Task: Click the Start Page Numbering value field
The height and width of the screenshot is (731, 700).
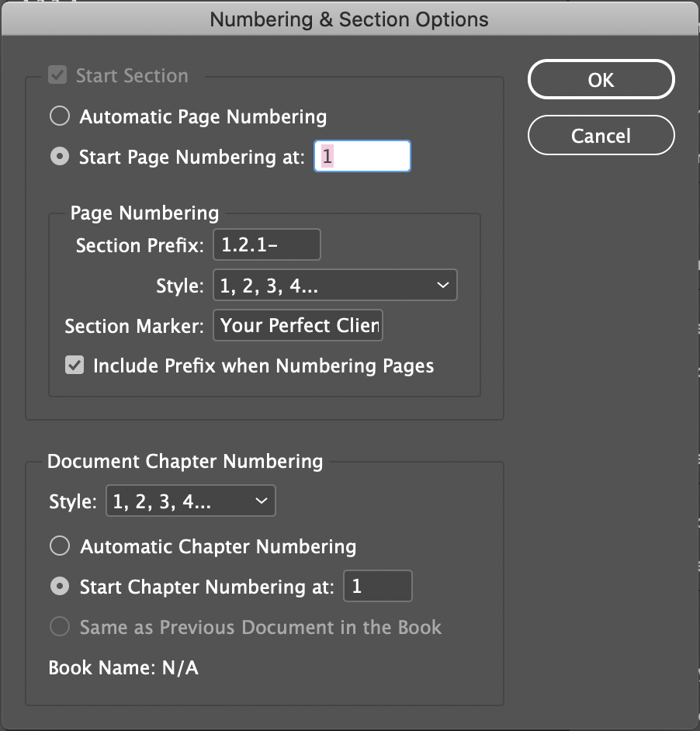Action: click(362, 156)
